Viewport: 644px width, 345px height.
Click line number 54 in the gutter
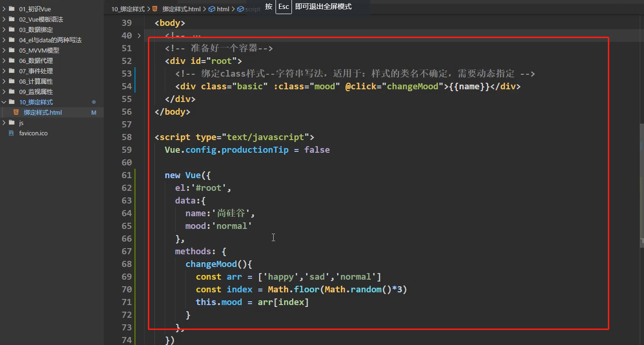[127, 86]
